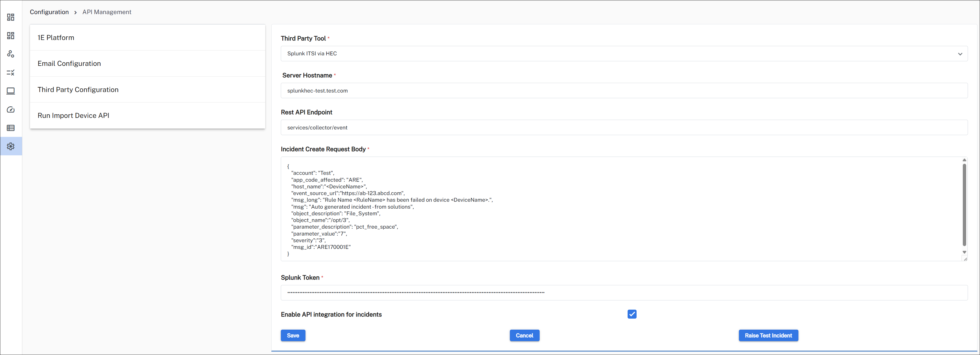Click the "event_source_url" line in body
Screen dimensions: 980x355
tap(348, 193)
